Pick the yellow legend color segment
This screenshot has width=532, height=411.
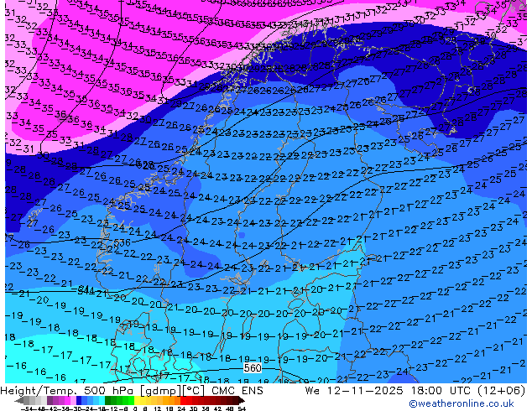pos(137,400)
